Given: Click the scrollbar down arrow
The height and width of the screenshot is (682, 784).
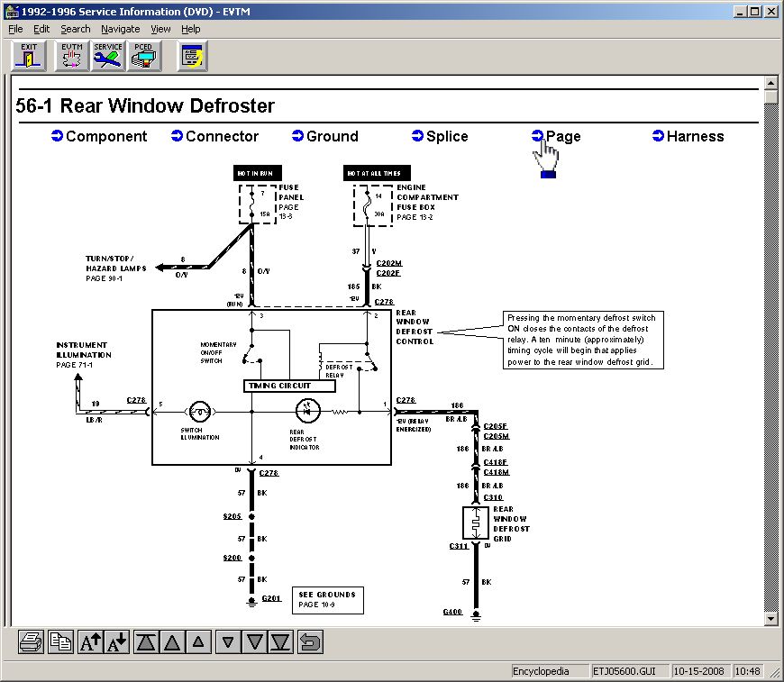Looking at the screenshot, I should coord(770,619).
